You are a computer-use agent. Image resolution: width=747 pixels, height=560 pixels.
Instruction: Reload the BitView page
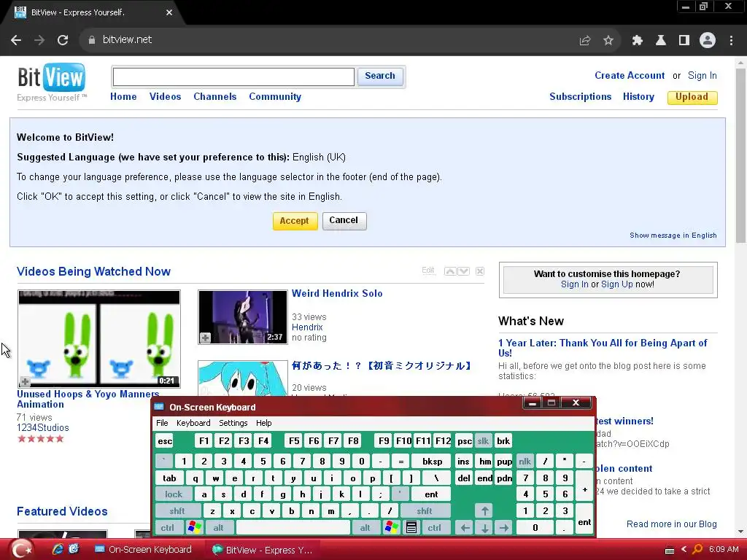click(x=63, y=40)
